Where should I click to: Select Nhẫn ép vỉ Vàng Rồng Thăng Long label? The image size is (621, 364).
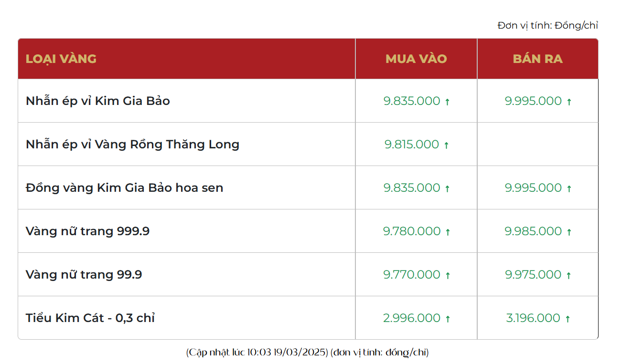(132, 145)
